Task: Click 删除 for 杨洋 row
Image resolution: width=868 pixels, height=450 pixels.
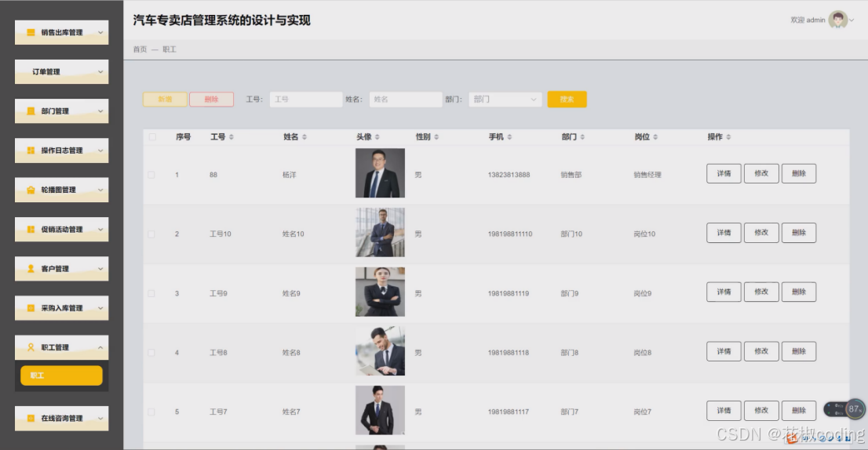Action: (x=799, y=173)
